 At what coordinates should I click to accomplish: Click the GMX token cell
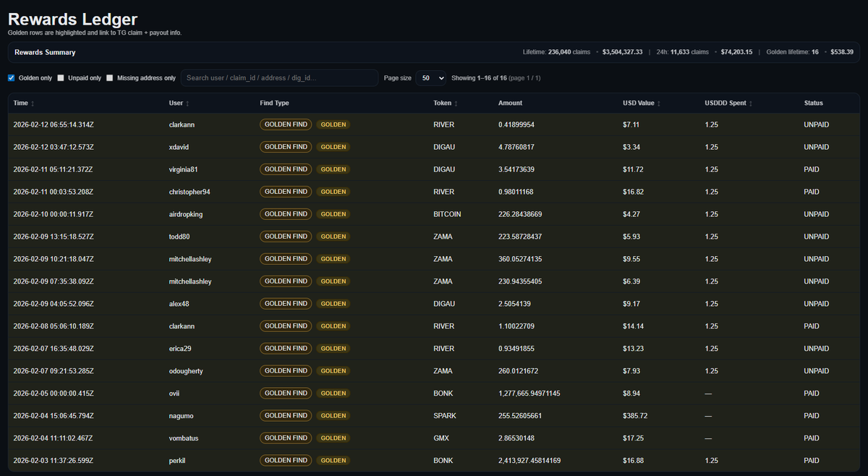(x=441, y=438)
